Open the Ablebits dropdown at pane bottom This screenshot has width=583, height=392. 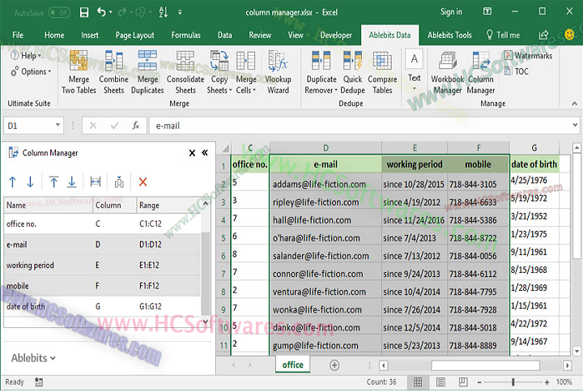coord(33,358)
